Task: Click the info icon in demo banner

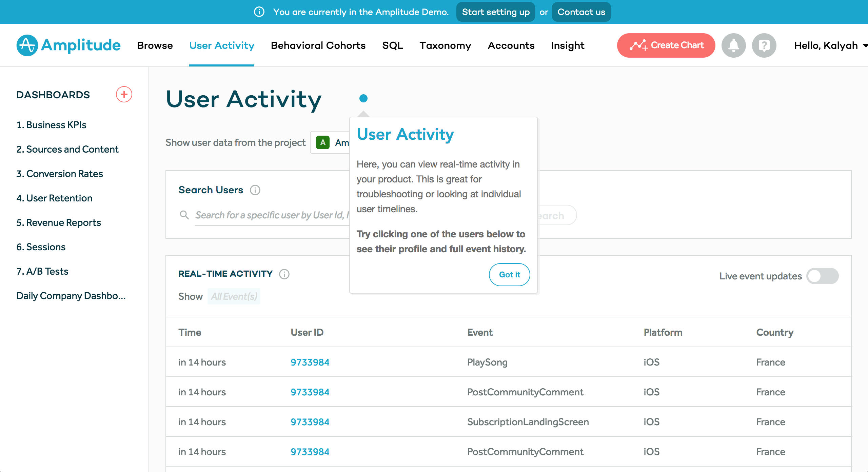Action: pos(259,12)
